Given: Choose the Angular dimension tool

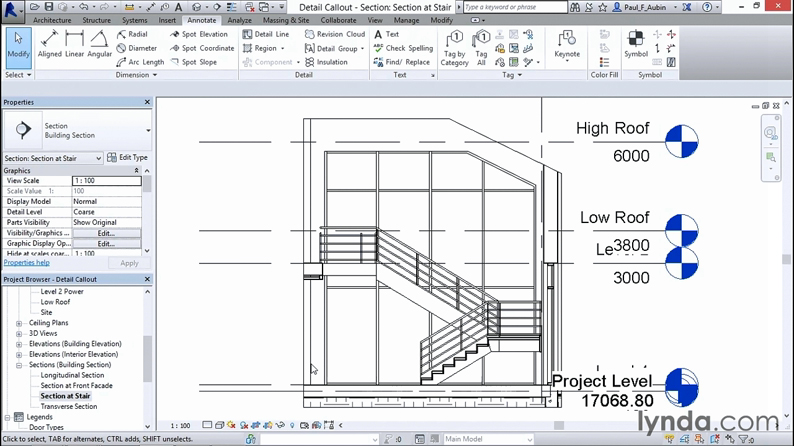Looking at the screenshot, I should tap(100, 45).
